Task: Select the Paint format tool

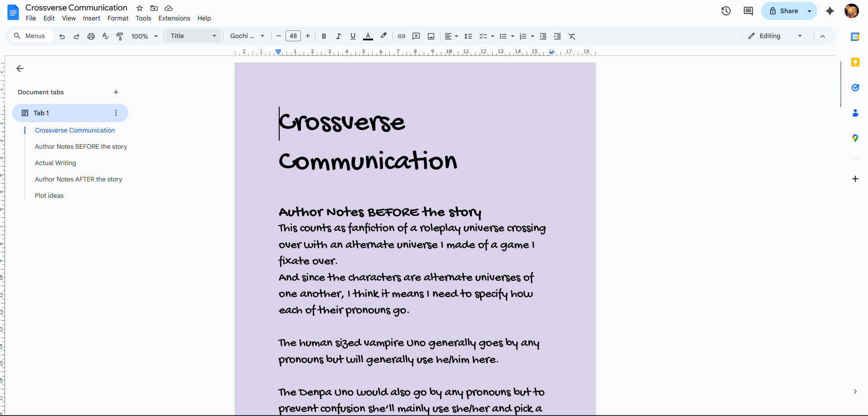Action: 120,36
